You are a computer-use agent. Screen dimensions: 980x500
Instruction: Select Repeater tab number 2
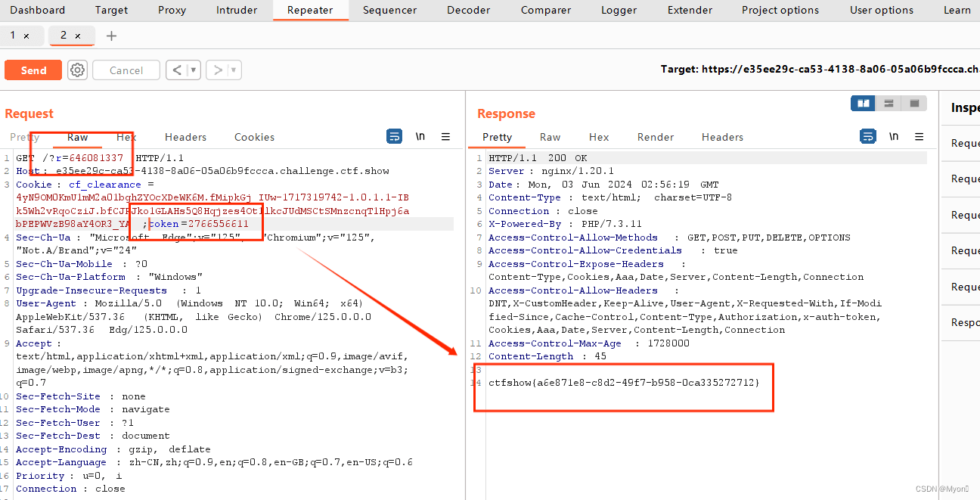tap(64, 36)
